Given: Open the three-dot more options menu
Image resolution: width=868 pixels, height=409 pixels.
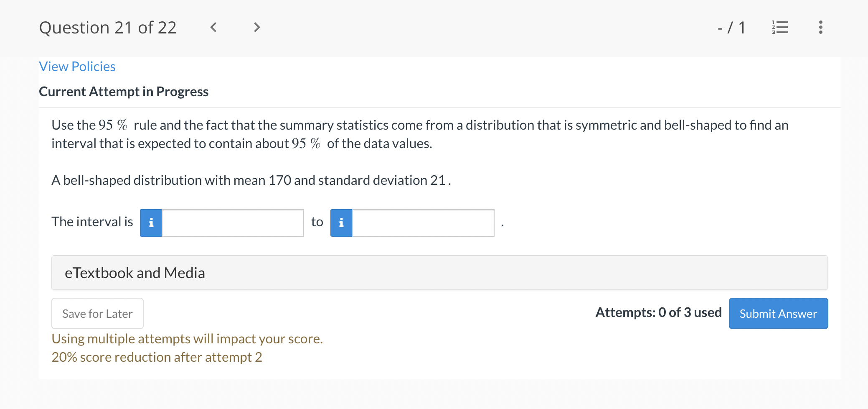Looking at the screenshot, I should click(x=820, y=28).
